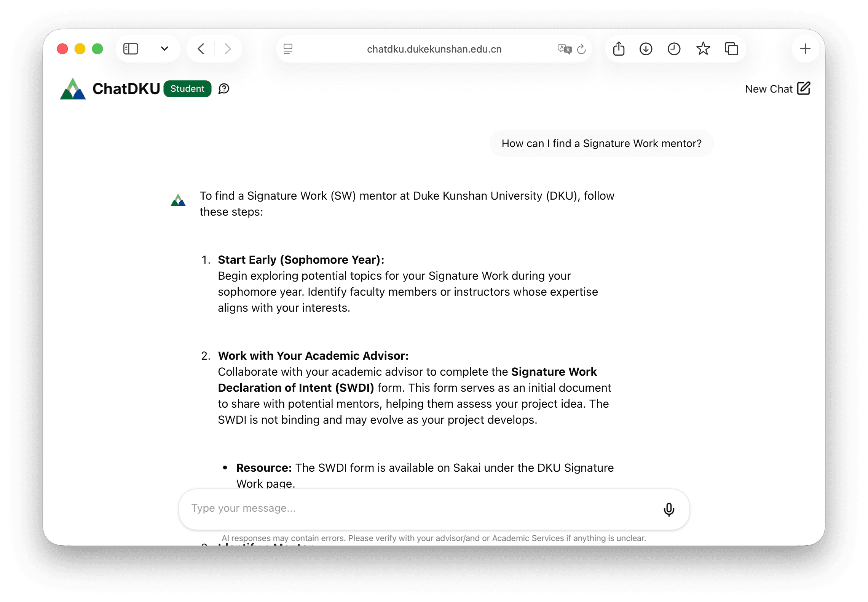Open the page reader menu icon
Image resolution: width=868 pixels, height=602 pixels.
288,49
